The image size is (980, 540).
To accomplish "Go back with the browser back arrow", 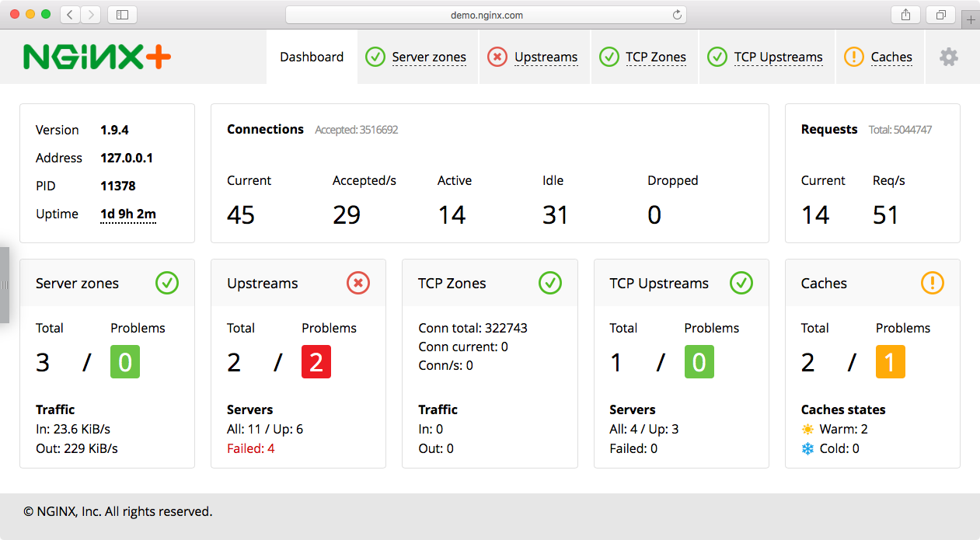I will [70, 15].
